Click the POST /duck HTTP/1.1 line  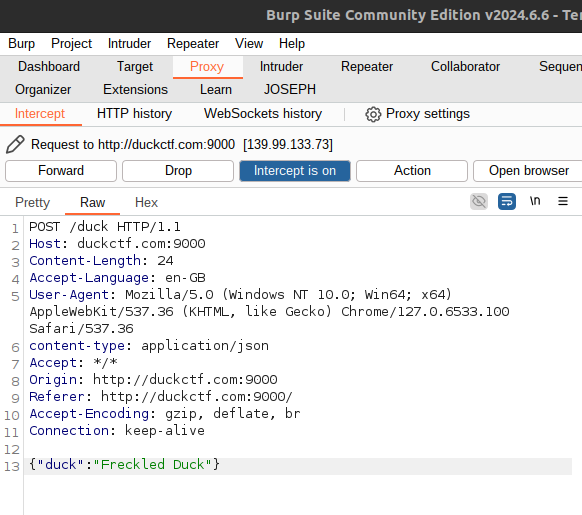pos(105,227)
